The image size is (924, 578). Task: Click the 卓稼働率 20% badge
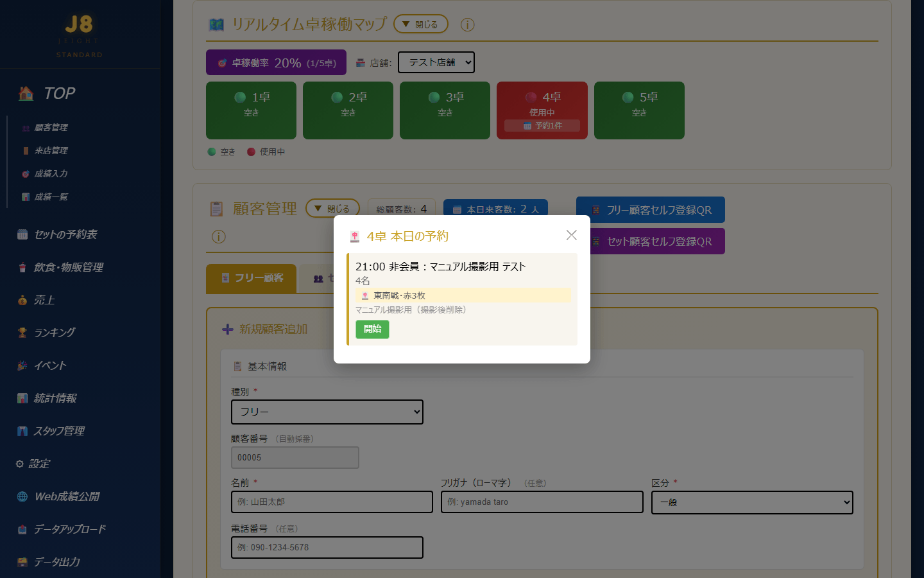276,62
